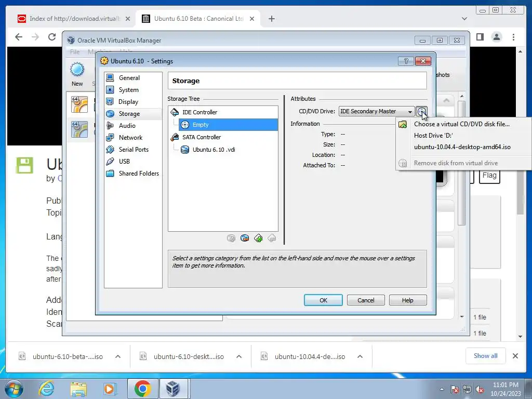
Task: Click the CD/DVD disk chooser icon
Action: [x=422, y=111]
